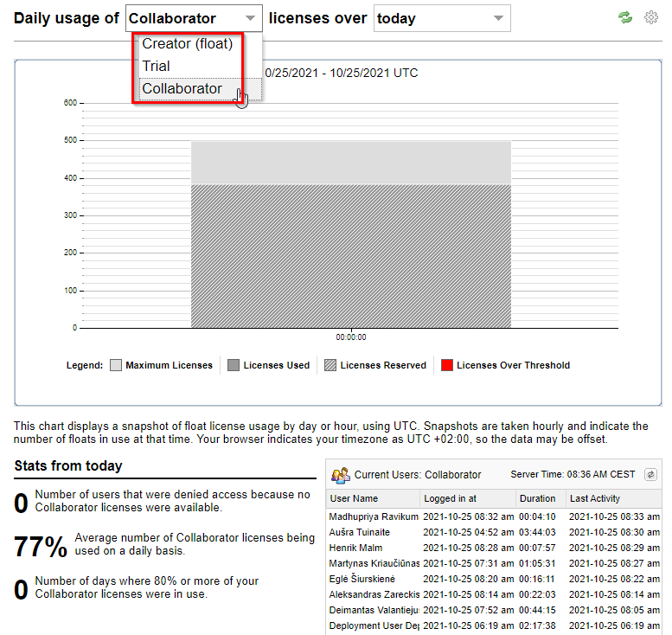
Task: Sort by Duration column header
Action: tap(541, 498)
